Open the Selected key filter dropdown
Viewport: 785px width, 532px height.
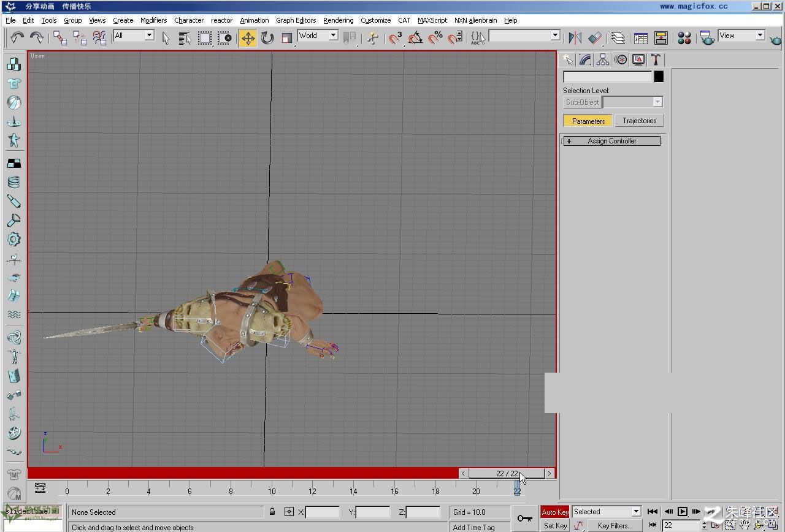coord(607,512)
